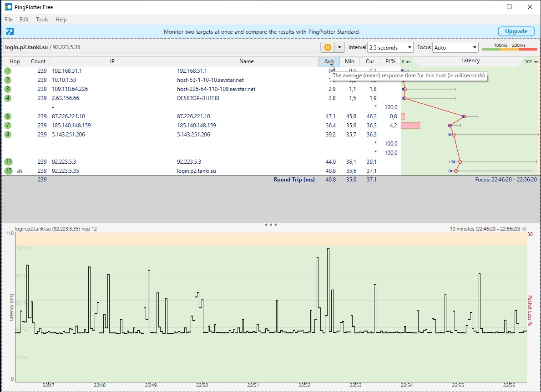Click the hop 6 green circle icon

point(8,116)
